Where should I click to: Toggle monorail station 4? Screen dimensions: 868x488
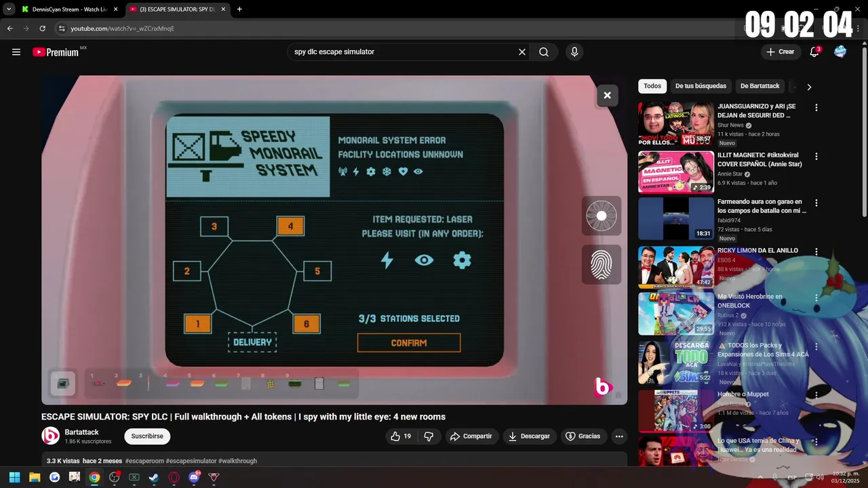pos(290,226)
